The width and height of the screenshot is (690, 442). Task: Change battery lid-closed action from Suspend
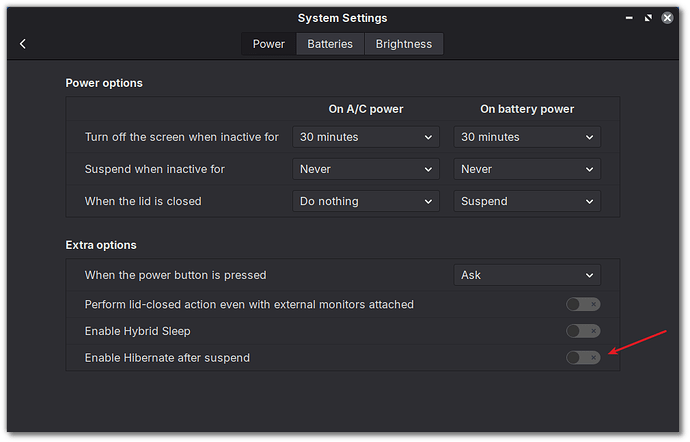[x=527, y=201]
